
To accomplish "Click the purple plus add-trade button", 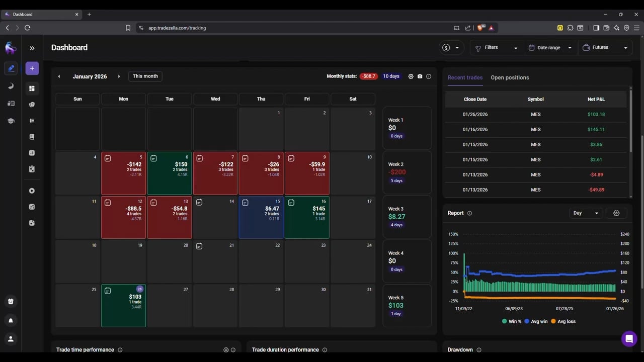I will coord(32,68).
